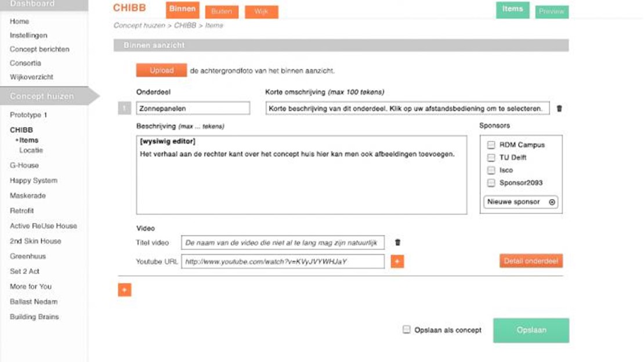The width and height of the screenshot is (644, 362).
Task: Open Detail onderdeel button
Action: pos(531,261)
